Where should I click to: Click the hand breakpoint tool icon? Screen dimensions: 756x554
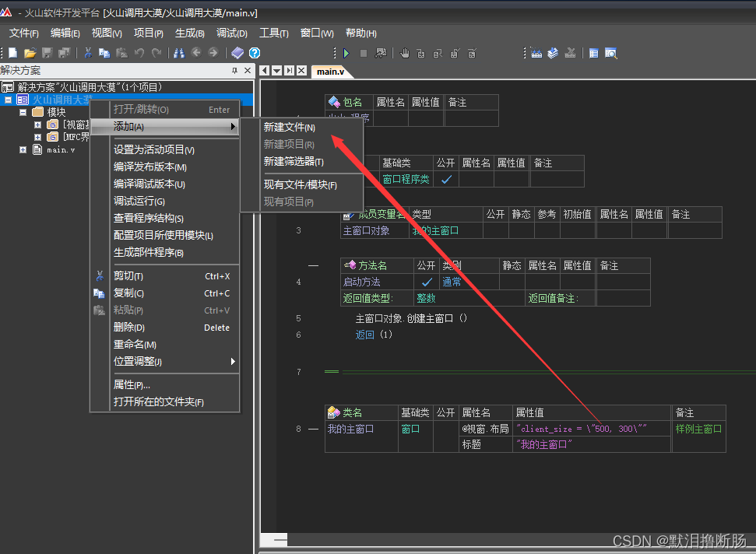pos(404,53)
